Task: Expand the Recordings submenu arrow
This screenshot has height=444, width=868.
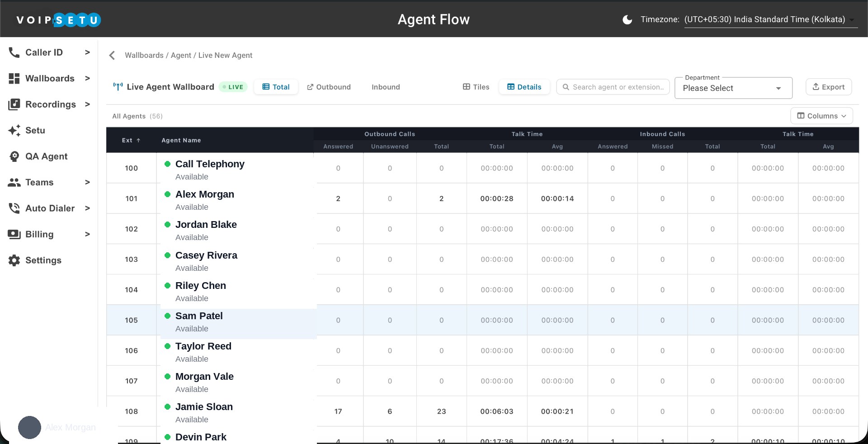Action: pyautogui.click(x=87, y=104)
